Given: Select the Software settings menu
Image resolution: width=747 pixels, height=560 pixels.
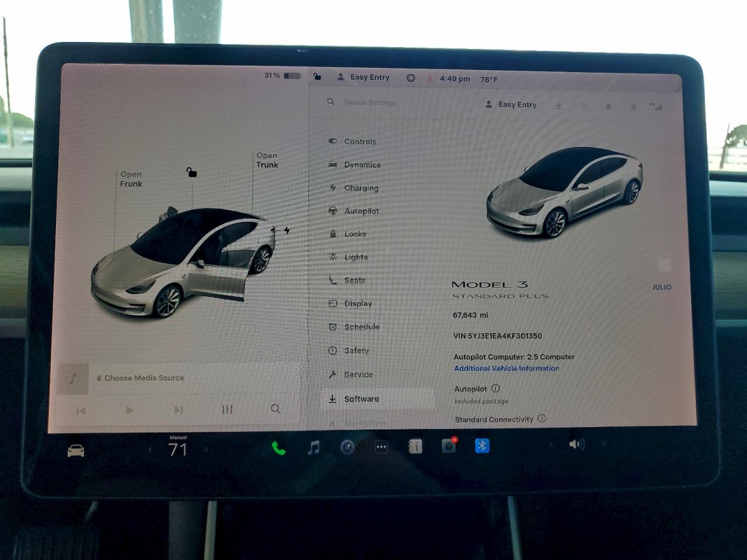Looking at the screenshot, I should pyautogui.click(x=377, y=399).
